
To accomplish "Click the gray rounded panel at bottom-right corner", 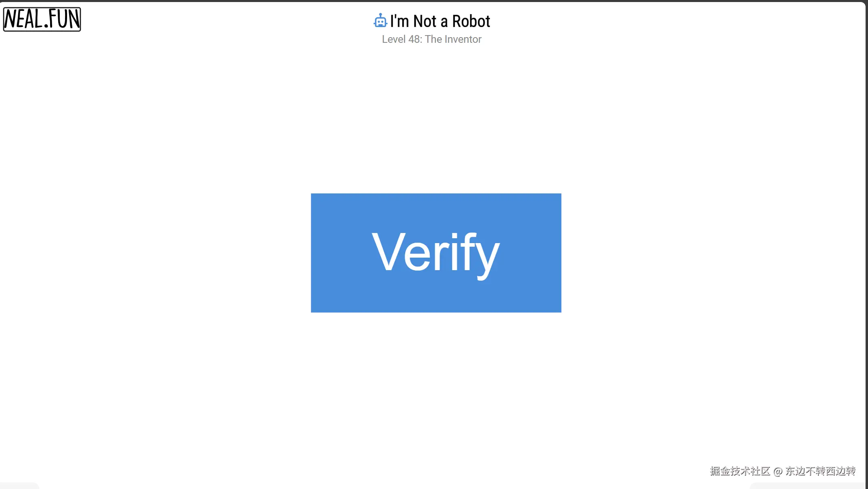I will coord(807,486).
